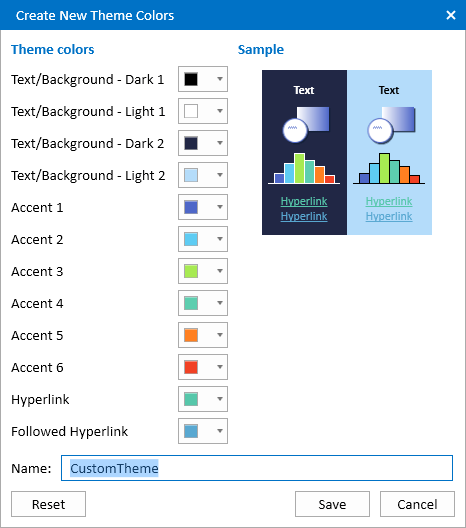466x528 pixels.
Task: Click the Accent 2 sky blue swatch
Action: click(191, 239)
